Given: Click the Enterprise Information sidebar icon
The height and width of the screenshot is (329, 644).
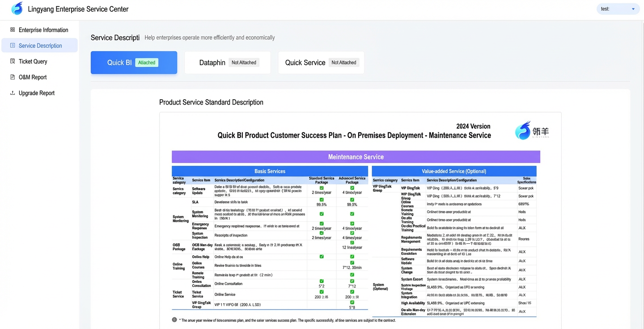Looking at the screenshot, I should [13, 30].
